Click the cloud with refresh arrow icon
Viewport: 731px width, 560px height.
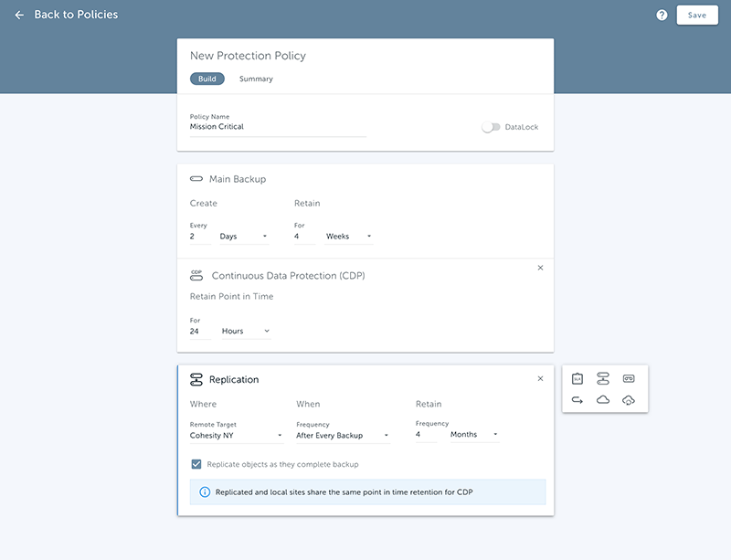629,400
